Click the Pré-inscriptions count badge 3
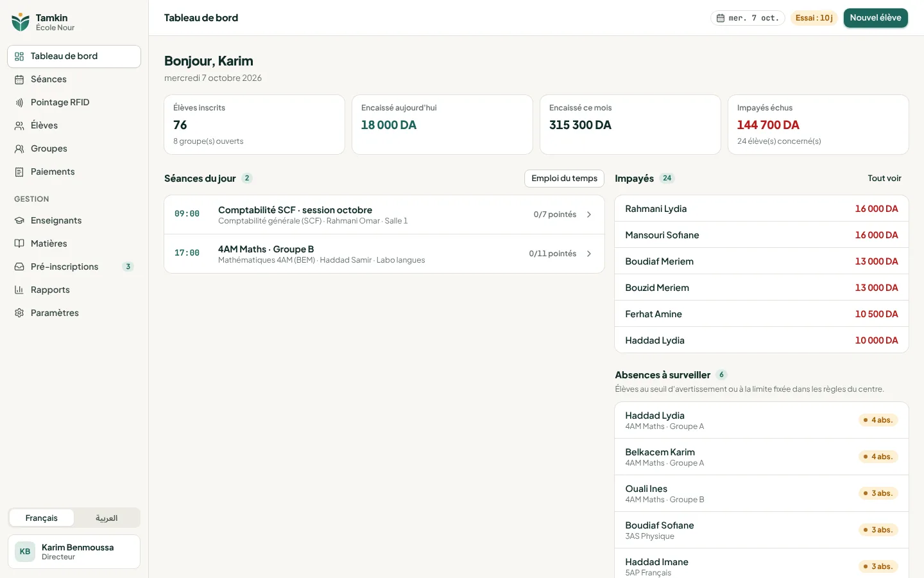 tap(128, 267)
